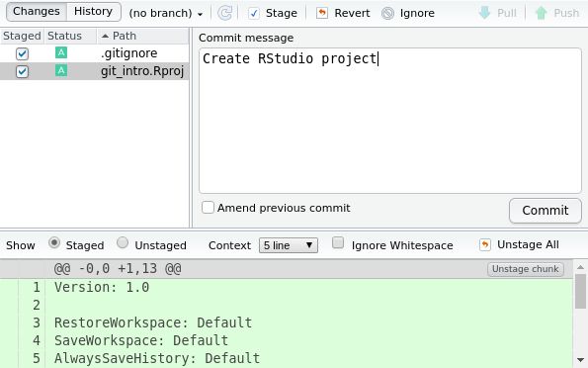588x368 pixels.
Task: Sort the file list by Path column
Action: coord(142,36)
